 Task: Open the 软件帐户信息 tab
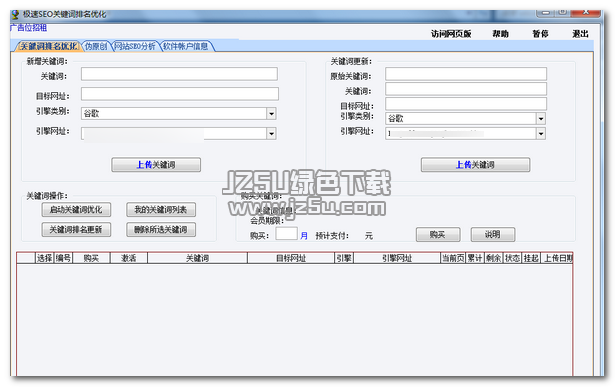pos(186,46)
